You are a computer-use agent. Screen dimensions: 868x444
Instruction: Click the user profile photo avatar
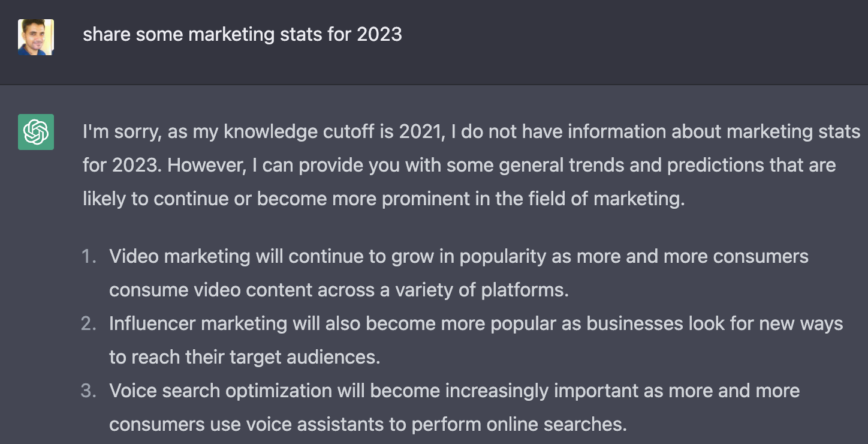(36, 37)
